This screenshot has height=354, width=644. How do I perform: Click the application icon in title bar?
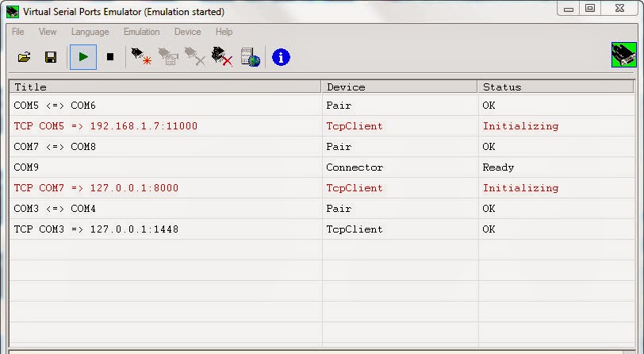click(x=13, y=12)
